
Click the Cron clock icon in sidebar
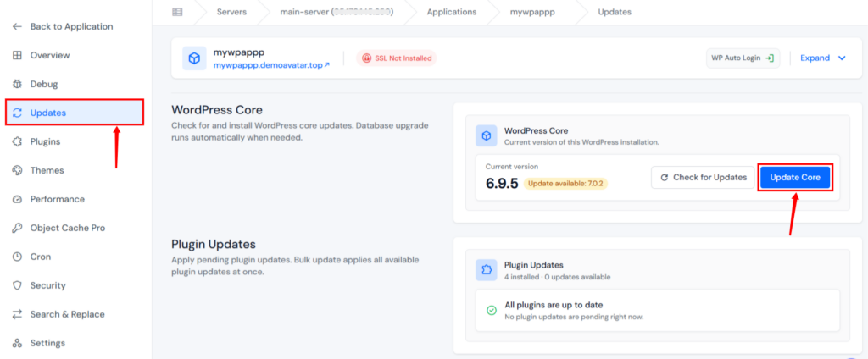18,257
